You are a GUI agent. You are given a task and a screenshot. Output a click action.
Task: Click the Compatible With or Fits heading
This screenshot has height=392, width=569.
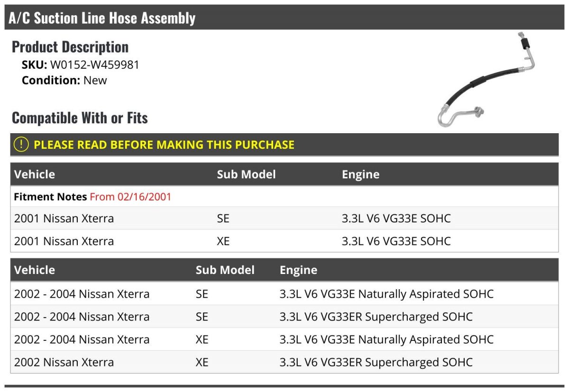tap(80, 118)
